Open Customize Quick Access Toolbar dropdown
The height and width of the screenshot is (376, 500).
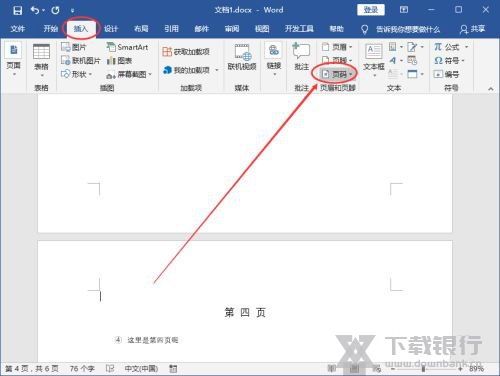point(72,11)
